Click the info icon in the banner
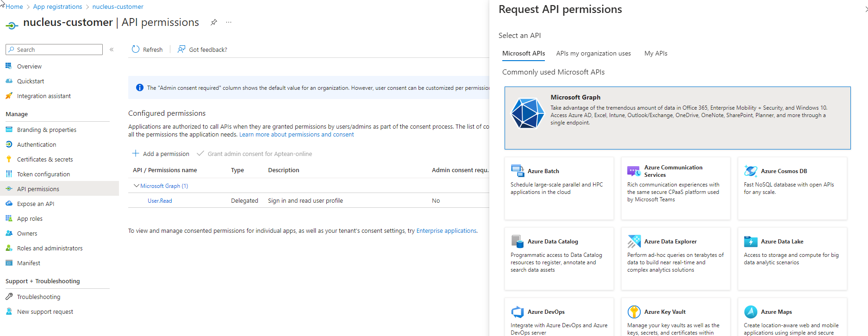 pyautogui.click(x=139, y=87)
